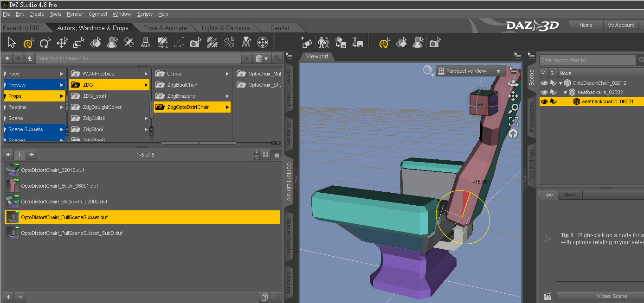Toggle visibility of the seatbackarm_02002 node

coord(544,92)
